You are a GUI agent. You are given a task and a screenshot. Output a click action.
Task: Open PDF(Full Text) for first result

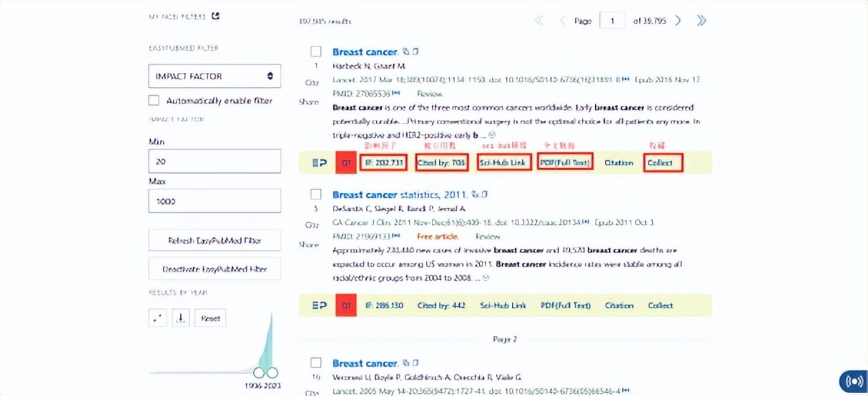tap(565, 163)
